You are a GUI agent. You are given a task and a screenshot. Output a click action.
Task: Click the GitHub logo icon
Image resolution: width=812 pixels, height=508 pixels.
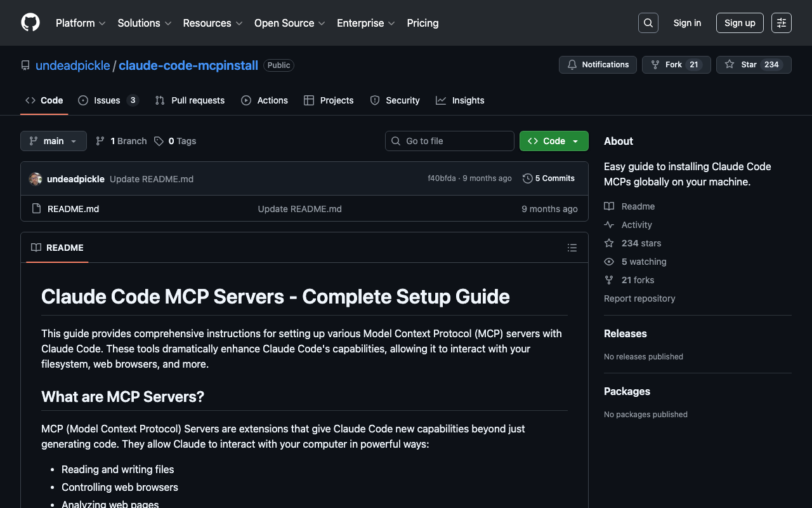click(30, 23)
